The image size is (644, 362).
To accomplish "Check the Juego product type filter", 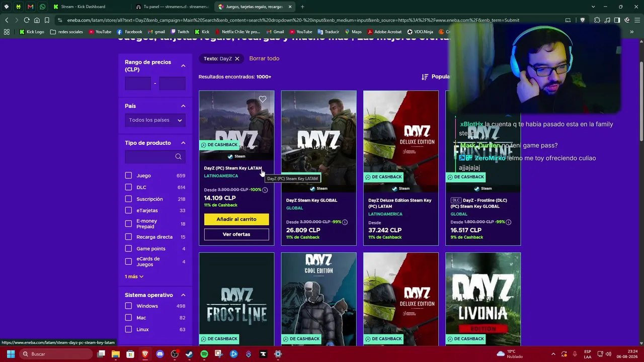I will point(128,175).
